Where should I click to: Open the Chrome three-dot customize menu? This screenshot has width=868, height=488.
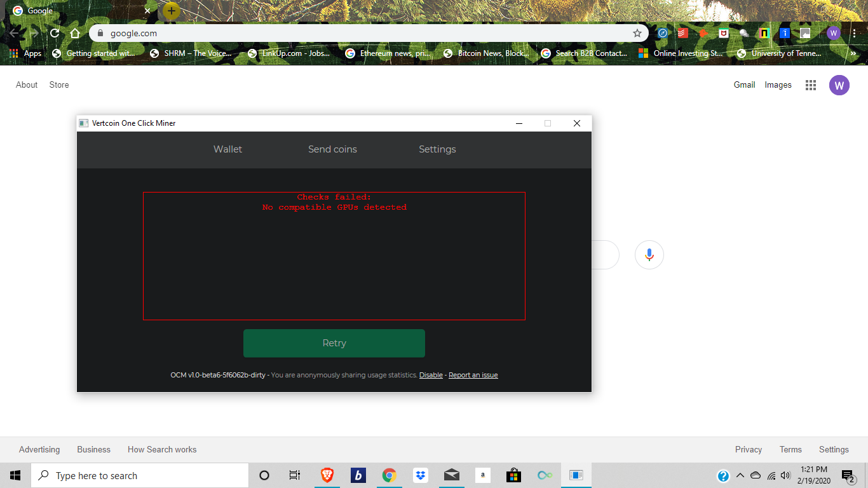coord(855,32)
